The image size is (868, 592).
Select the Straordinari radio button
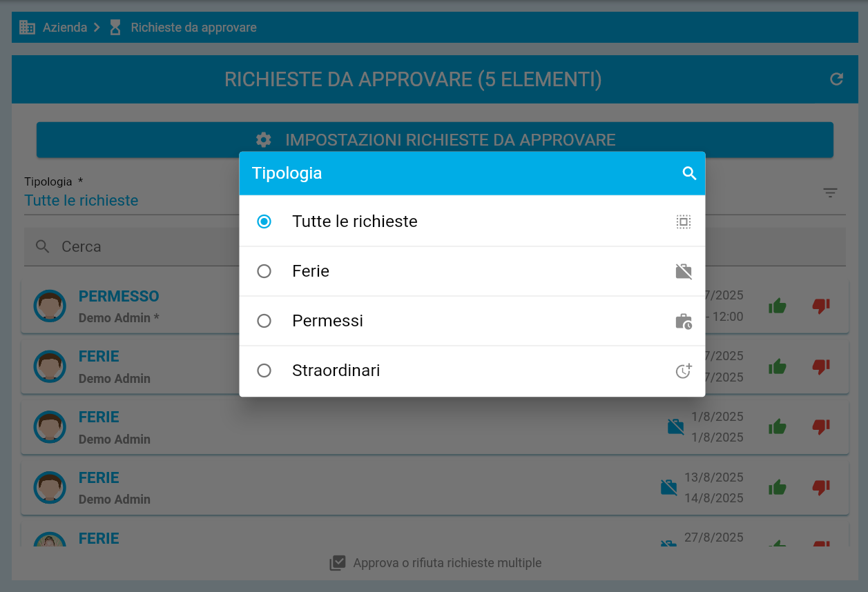(264, 371)
